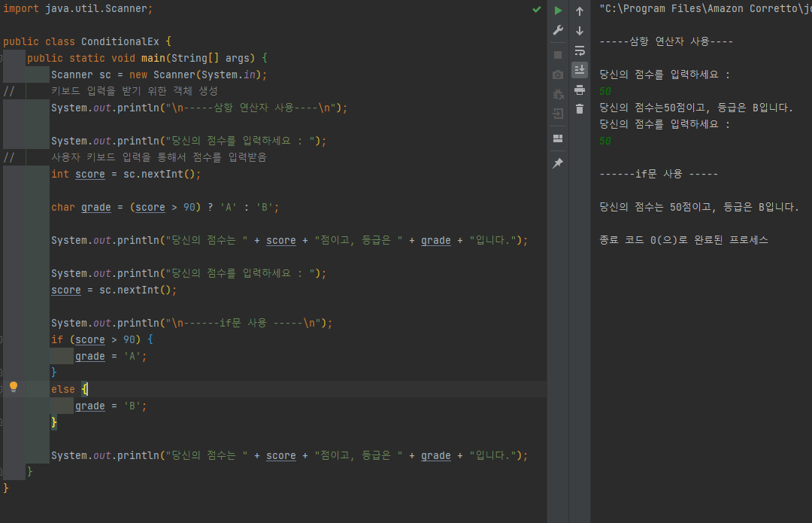Clear console with trash can icon
This screenshot has height=523, width=812.
pyautogui.click(x=580, y=109)
